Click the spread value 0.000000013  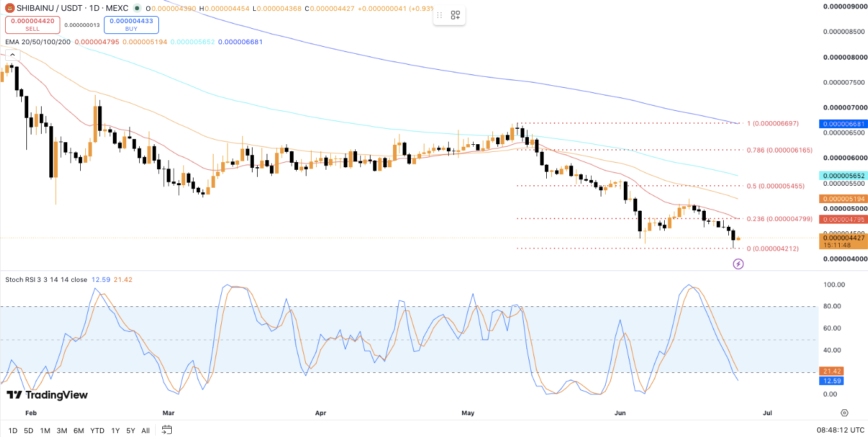tap(82, 25)
